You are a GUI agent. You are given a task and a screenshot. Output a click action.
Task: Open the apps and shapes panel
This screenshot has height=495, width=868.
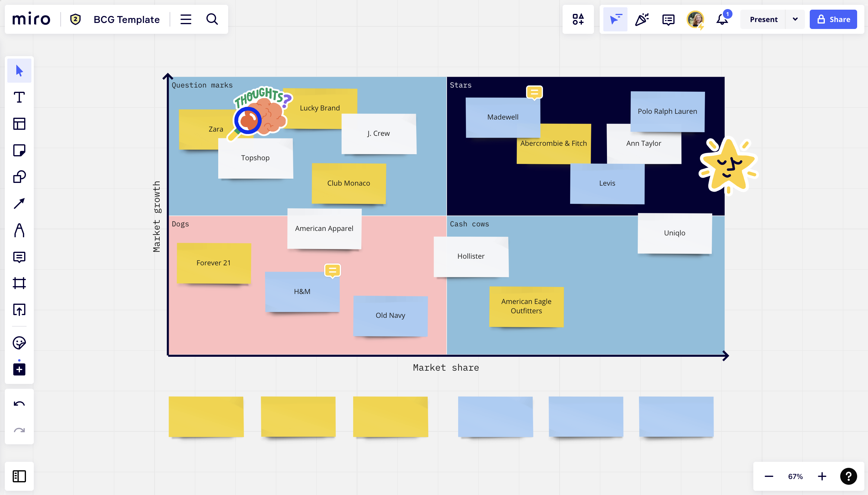(x=578, y=19)
